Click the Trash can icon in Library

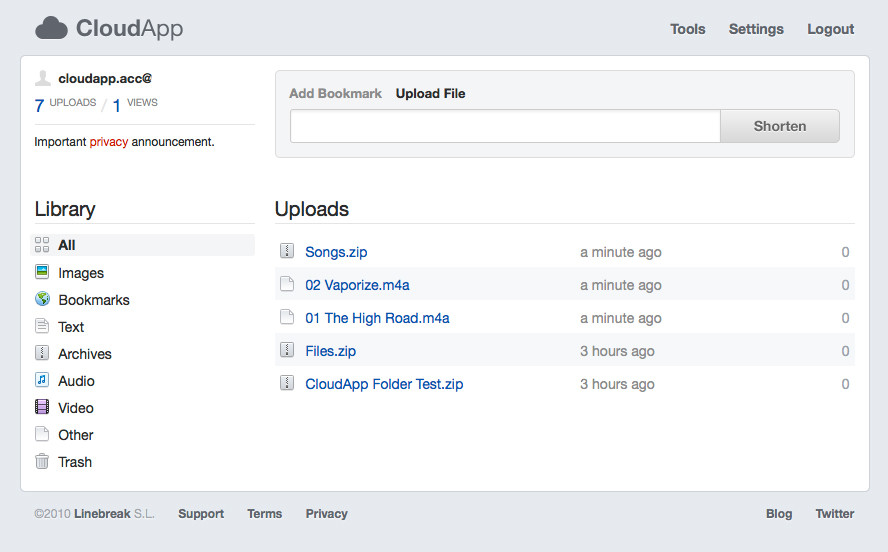point(42,461)
